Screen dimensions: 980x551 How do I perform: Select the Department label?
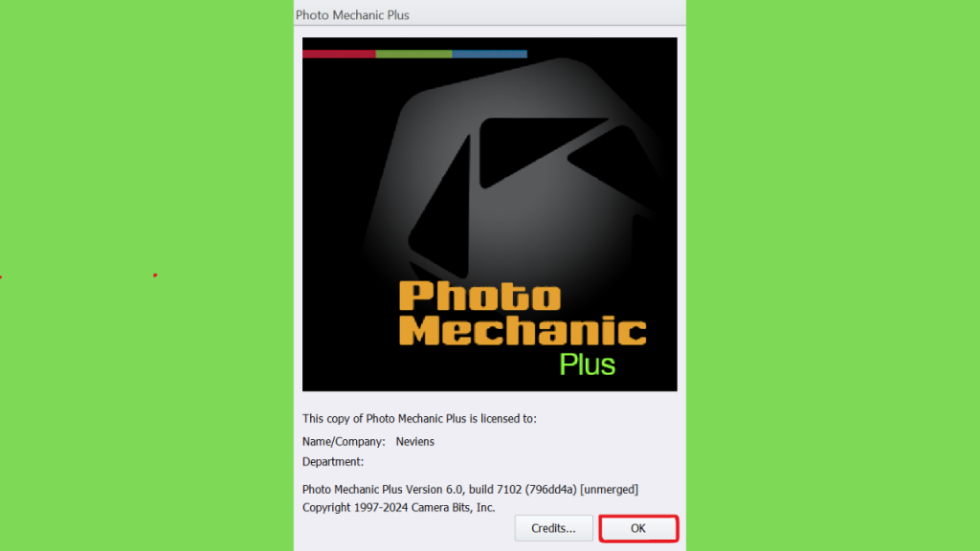(333, 462)
